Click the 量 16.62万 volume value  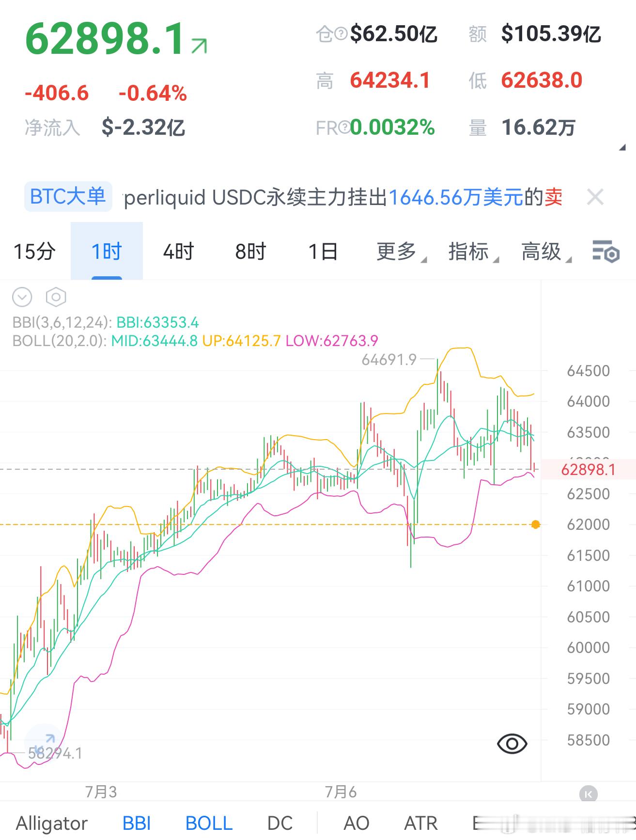coord(538,127)
